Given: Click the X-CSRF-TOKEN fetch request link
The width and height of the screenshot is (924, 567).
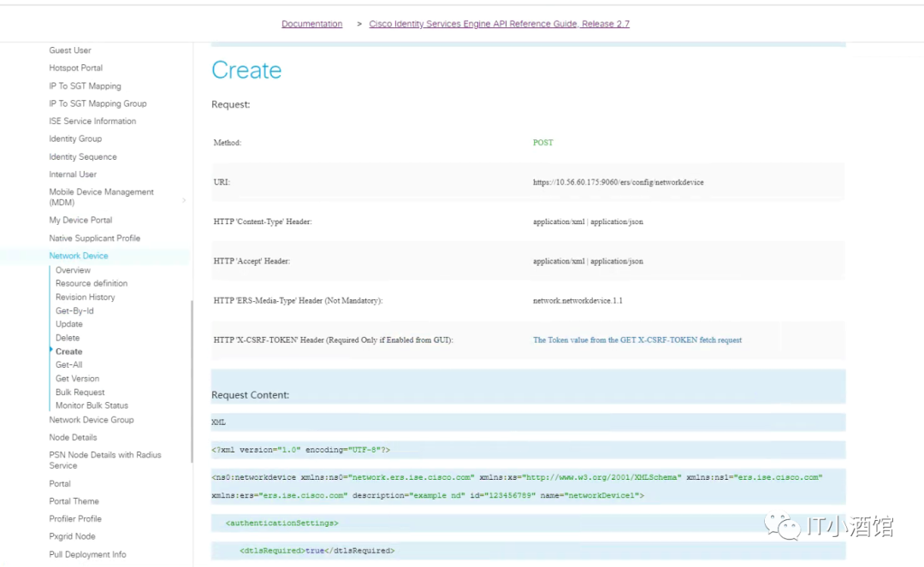Looking at the screenshot, I should point(637,340).
